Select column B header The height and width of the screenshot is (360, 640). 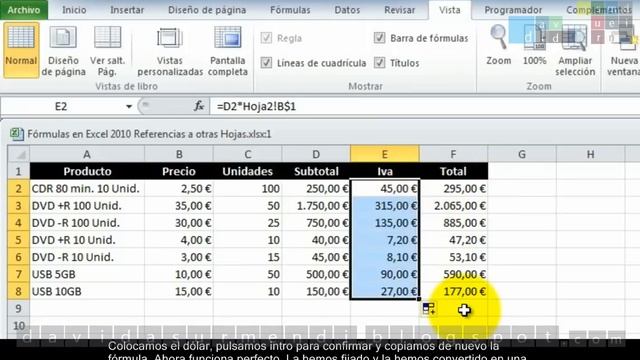coord(179,154)
